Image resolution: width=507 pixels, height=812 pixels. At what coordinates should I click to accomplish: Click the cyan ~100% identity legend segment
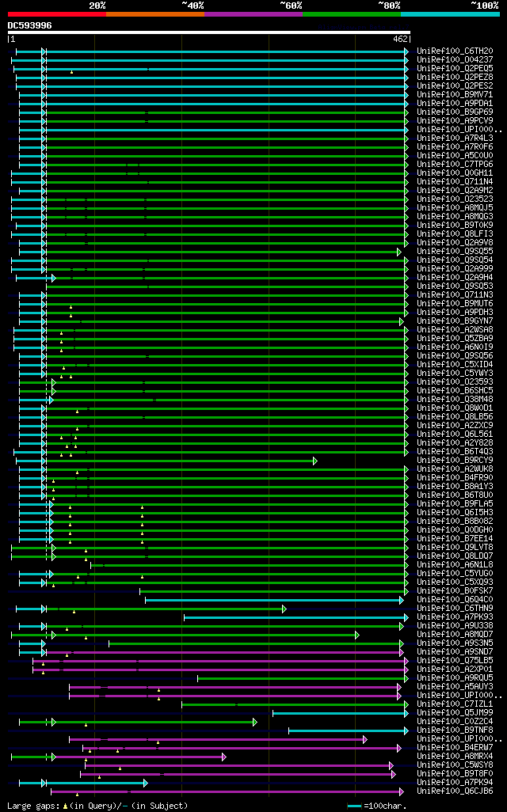click(x=451, y=14)
